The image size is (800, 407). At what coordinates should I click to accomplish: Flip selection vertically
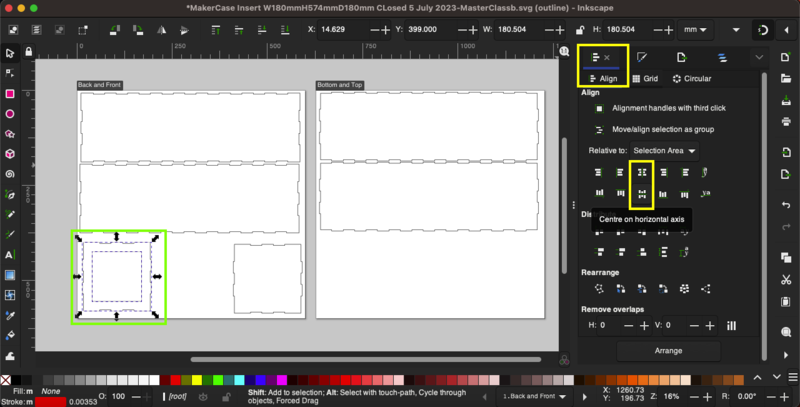185,30
